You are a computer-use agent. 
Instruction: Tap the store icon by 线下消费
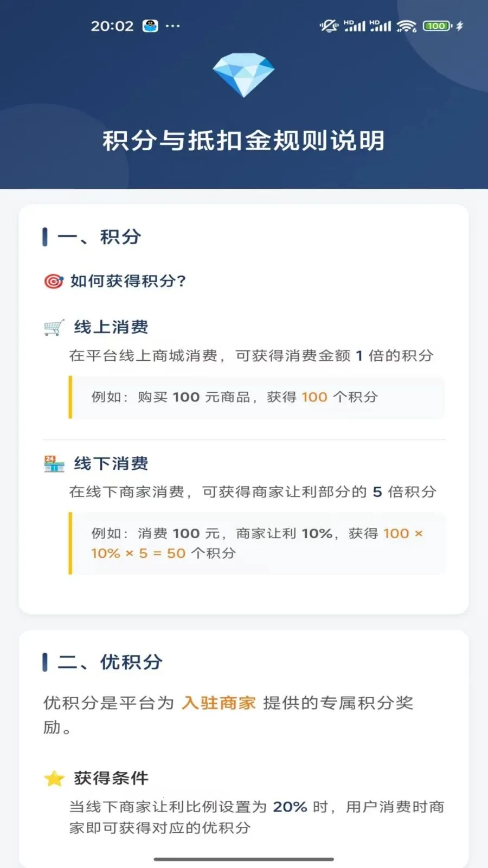tap(54, 464)
